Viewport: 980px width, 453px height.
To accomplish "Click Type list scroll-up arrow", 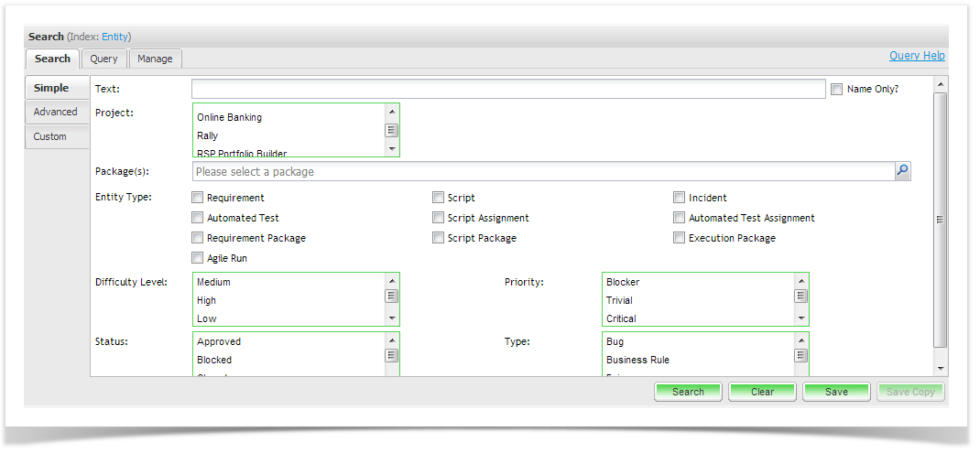I will (801, 340).
